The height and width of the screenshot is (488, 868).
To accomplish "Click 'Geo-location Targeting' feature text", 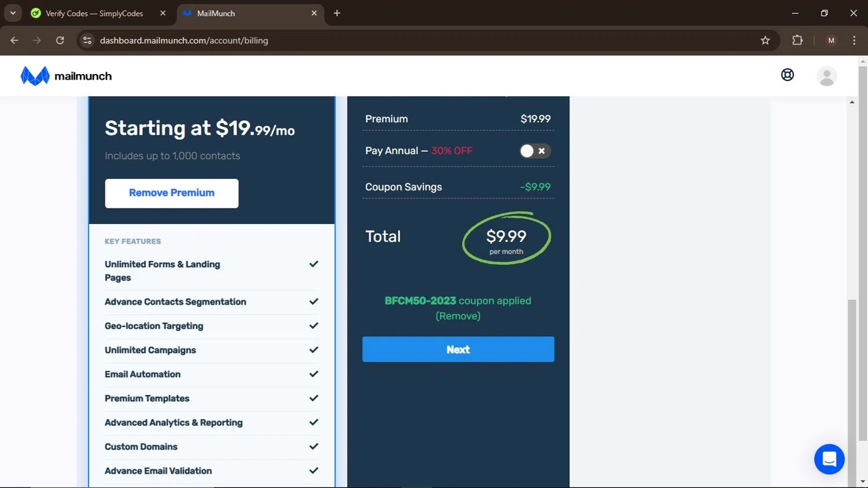I will 154,326.
